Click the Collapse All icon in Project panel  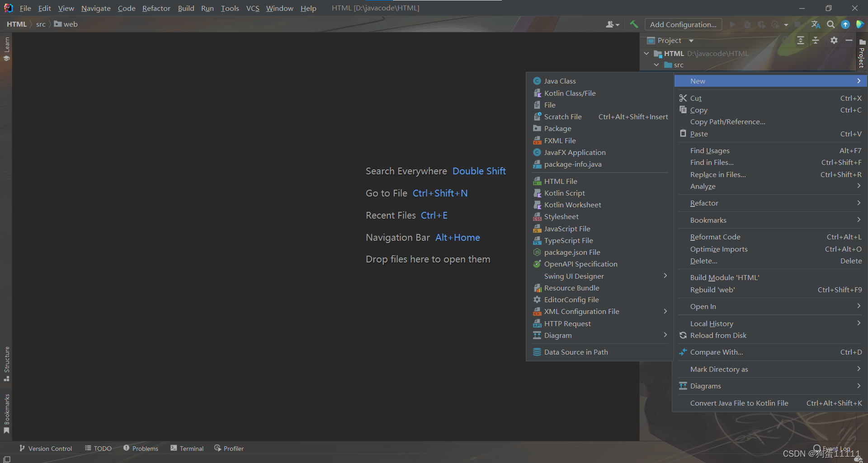[x=816, y=41]
